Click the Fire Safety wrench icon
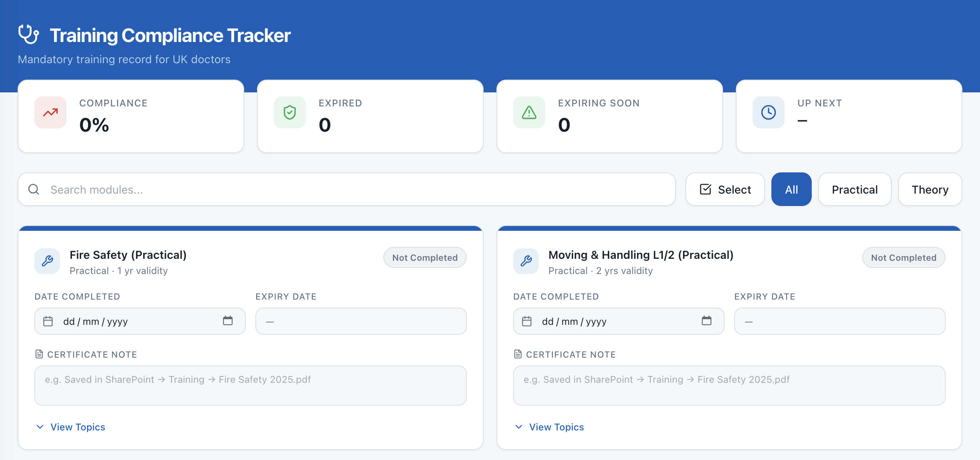Viewport: 980px width, 460px height. click(x=47, y=261)
